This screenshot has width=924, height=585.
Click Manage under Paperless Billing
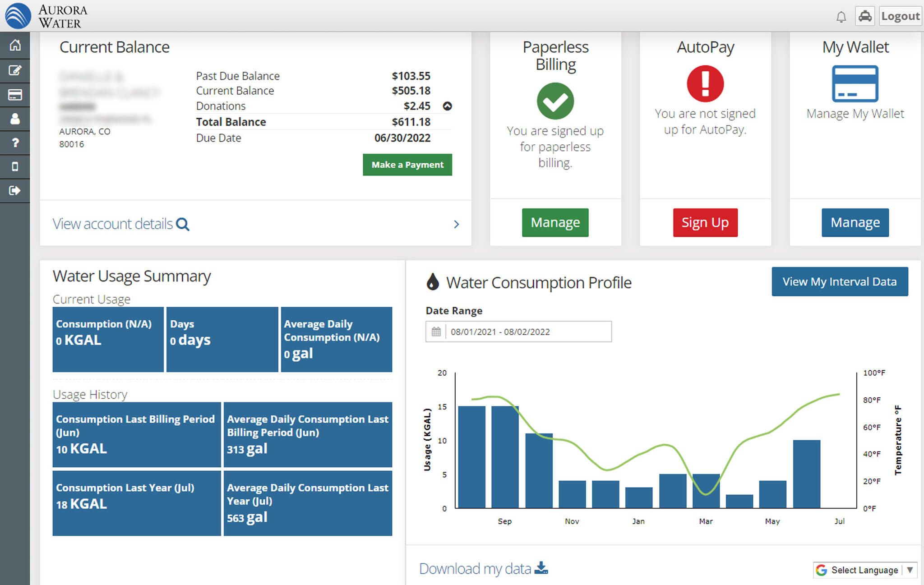[x=555, y=222]
